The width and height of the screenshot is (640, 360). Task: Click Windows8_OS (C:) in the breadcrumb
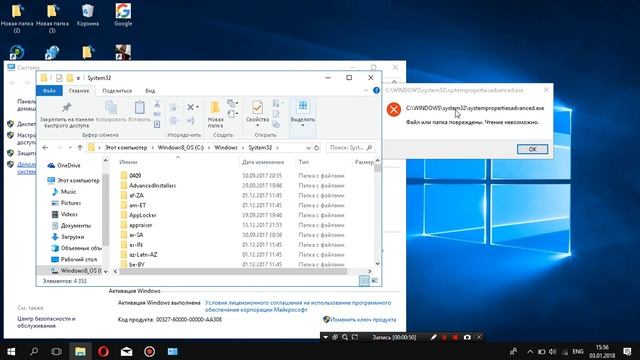point(181,148)
